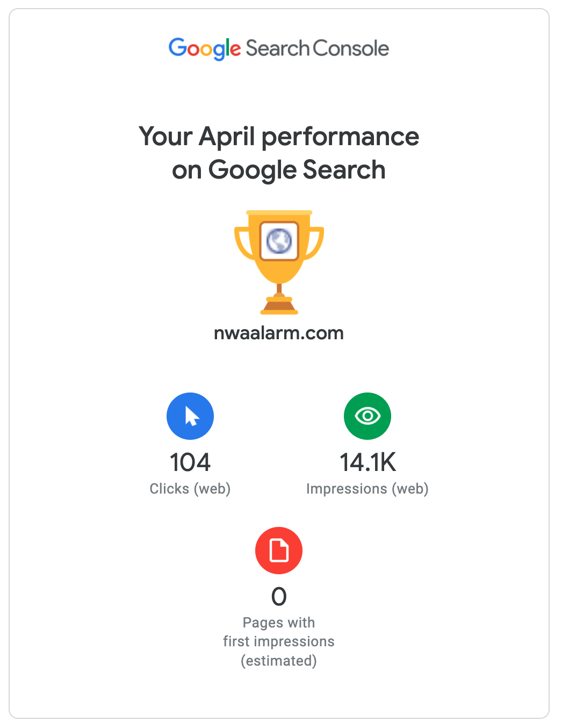
Task: Click the red pages document icon
Action: click(x=279, y=551)
